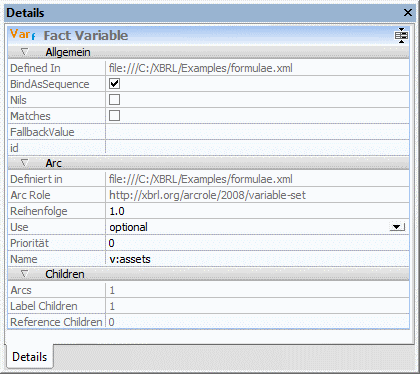The image size is (420, 374).
Task: Click the Reihenfolge label
Action: [x=39, y=211]
